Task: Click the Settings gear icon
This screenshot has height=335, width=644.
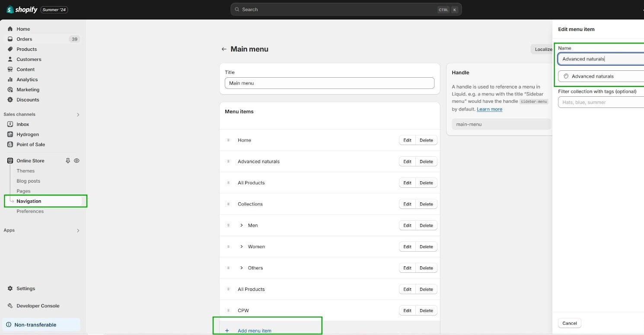Action: tap(10, 288)
